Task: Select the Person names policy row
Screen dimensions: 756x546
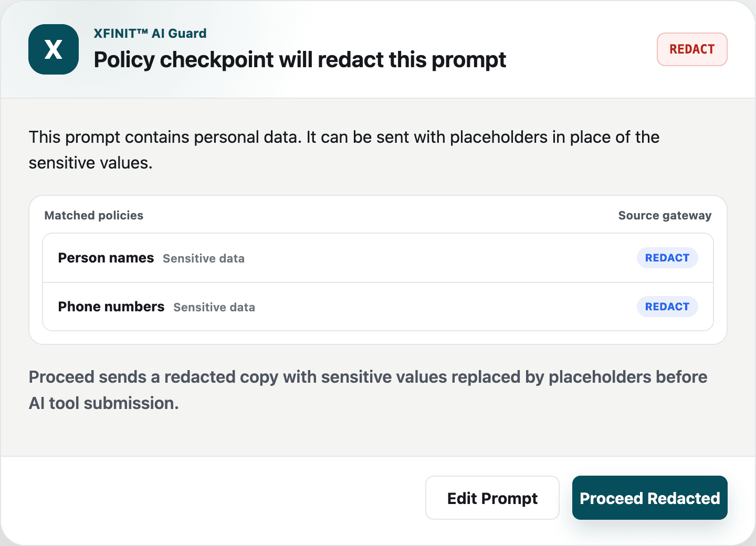Action: (x=378, y=258)
